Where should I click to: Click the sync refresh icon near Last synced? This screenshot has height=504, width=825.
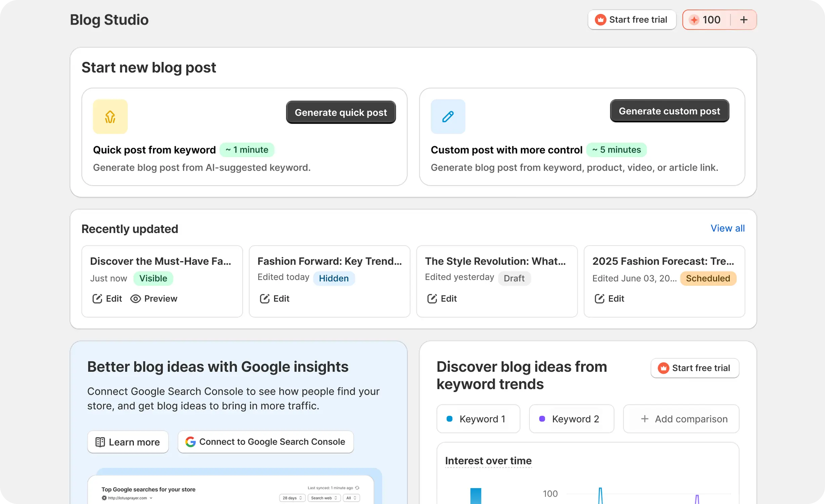pyautogui.click(x=357, y=488)
